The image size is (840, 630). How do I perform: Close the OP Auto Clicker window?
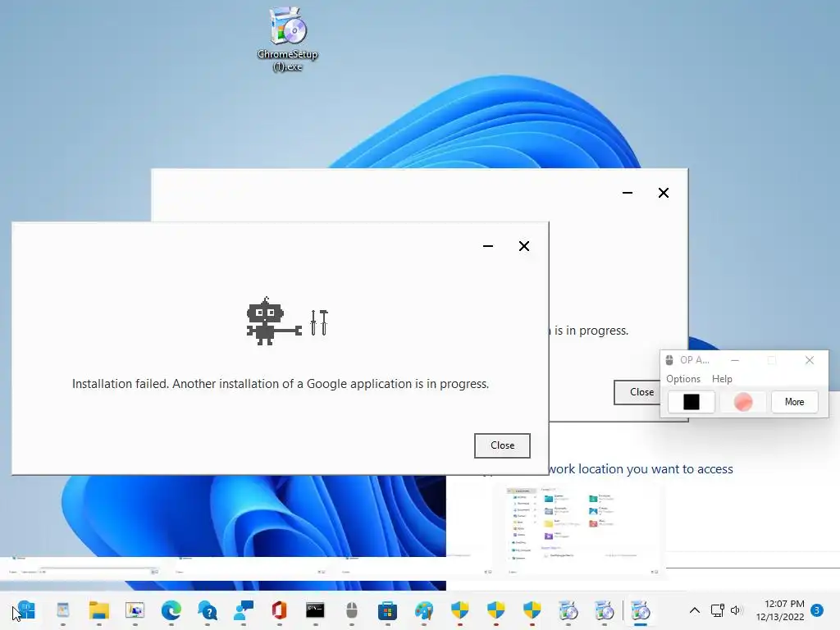click(810, 361)
